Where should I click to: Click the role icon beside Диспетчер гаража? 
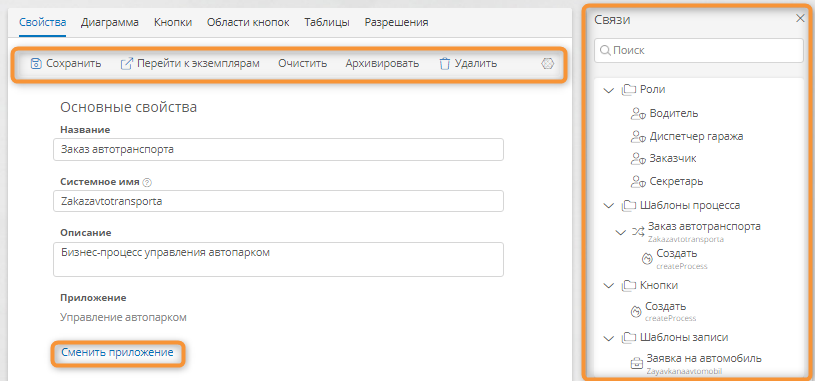pos(638,136)
